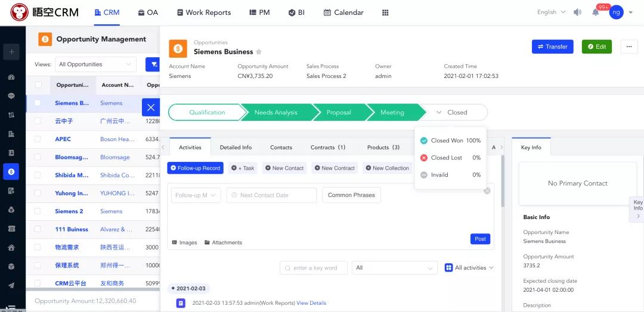The image size is (644, 312).
Task: Select the Proposal stage in sales pipeline
Action: (x=339, y=113)
